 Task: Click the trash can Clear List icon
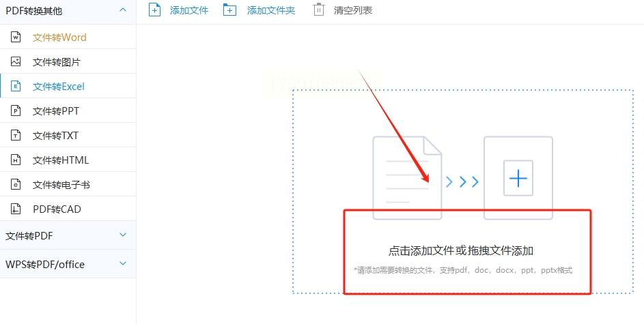[319, 10]
